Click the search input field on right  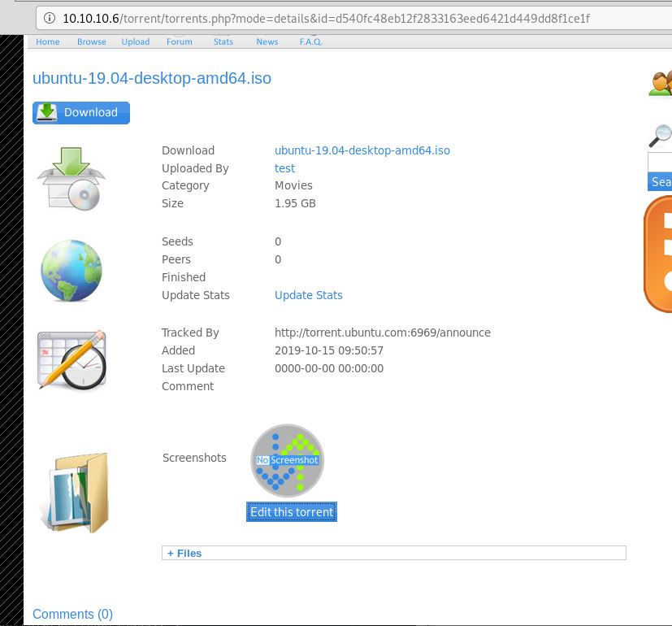(660, 163)
